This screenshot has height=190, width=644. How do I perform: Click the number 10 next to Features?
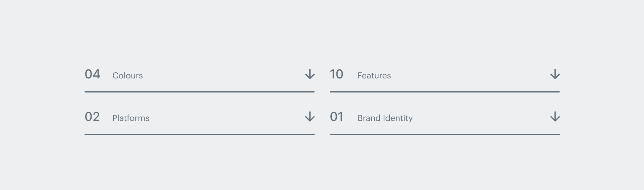point(336,74)
